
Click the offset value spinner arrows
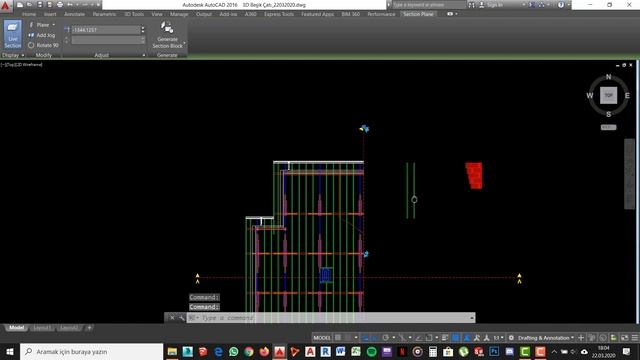tap(142, 30)
